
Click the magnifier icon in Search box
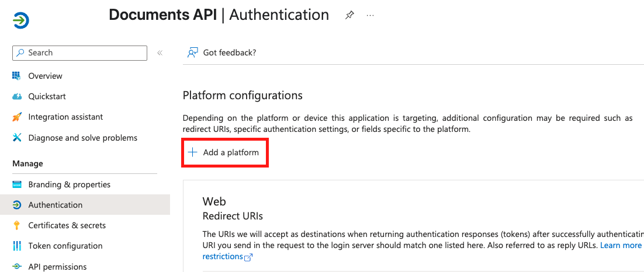click(20, 53)
